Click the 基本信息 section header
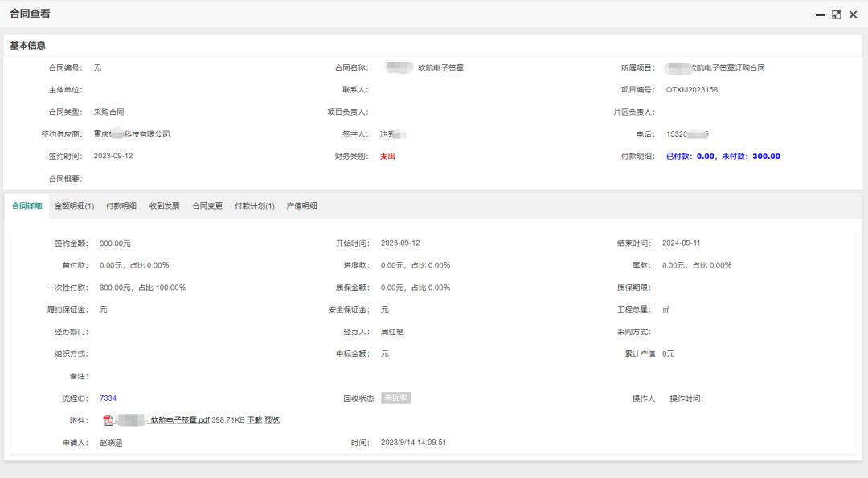 (x=27, y=46)
